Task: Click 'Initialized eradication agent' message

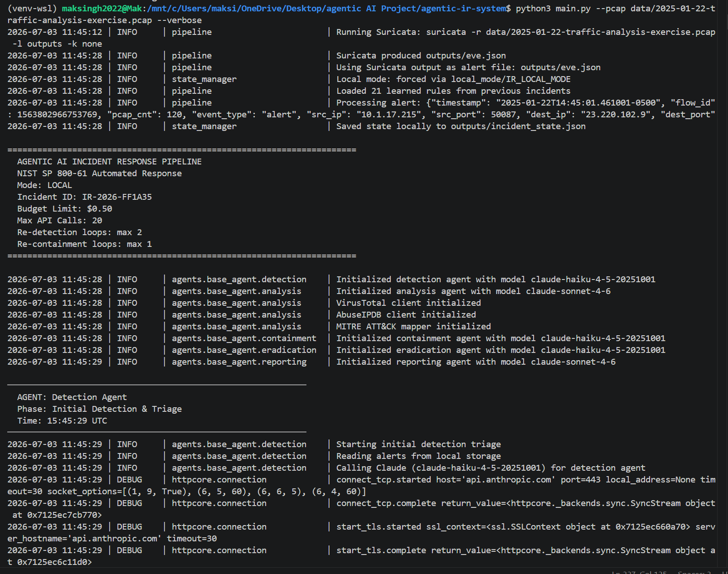Action: (x=501, y=350)
